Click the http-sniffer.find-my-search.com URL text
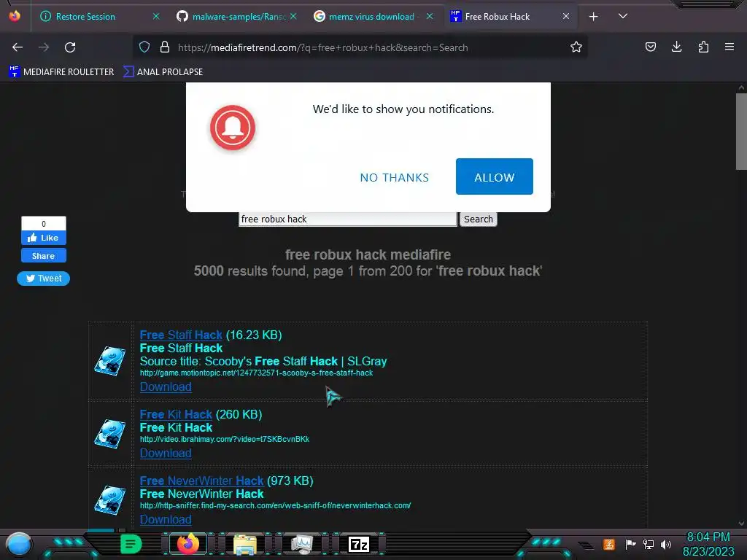747x560 pixels. [275, 505]
